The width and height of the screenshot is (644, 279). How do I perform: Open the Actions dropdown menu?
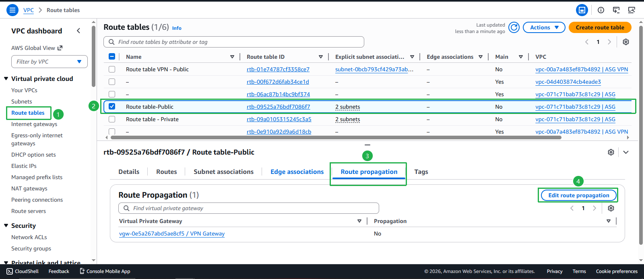544,27
